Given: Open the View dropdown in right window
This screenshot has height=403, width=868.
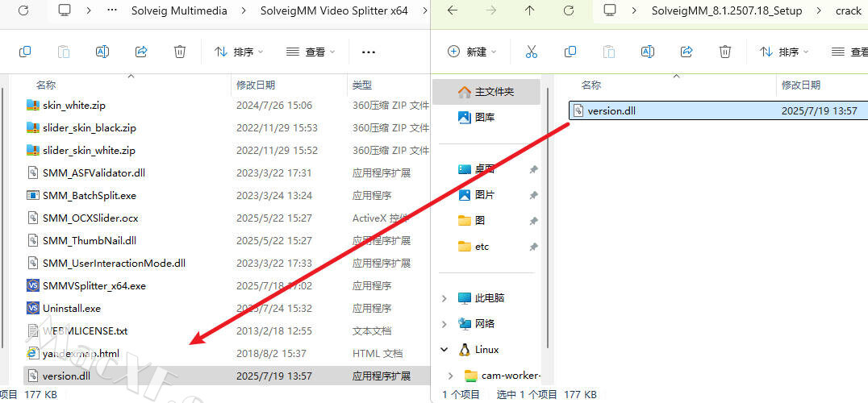Looking at the screenshot, I should click(x=849, y=52).
